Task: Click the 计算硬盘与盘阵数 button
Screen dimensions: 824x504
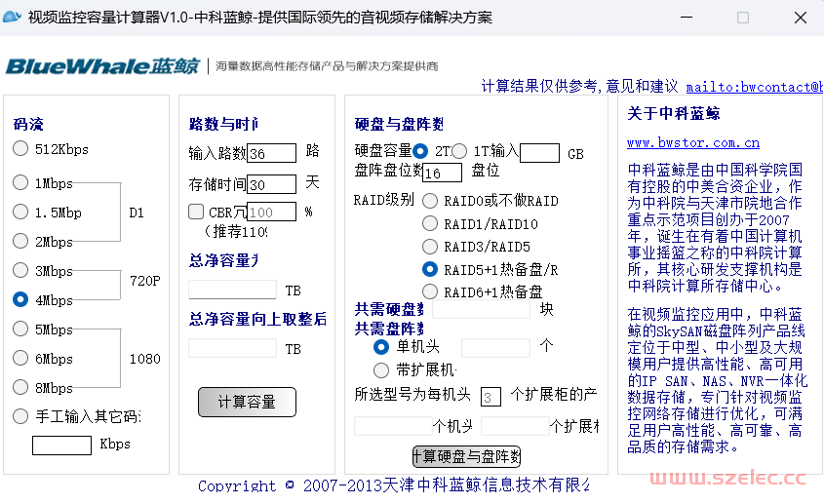Action: click(x=467, y=456)
